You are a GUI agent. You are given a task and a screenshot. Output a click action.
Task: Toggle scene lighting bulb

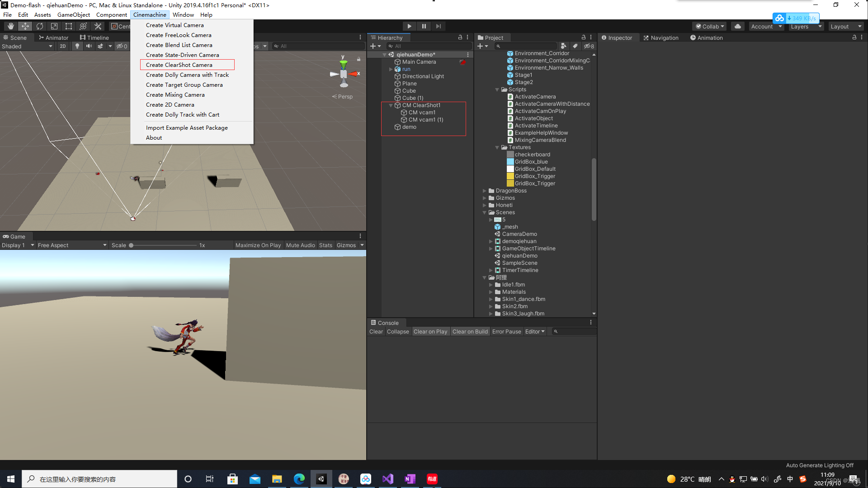[77, 46]
